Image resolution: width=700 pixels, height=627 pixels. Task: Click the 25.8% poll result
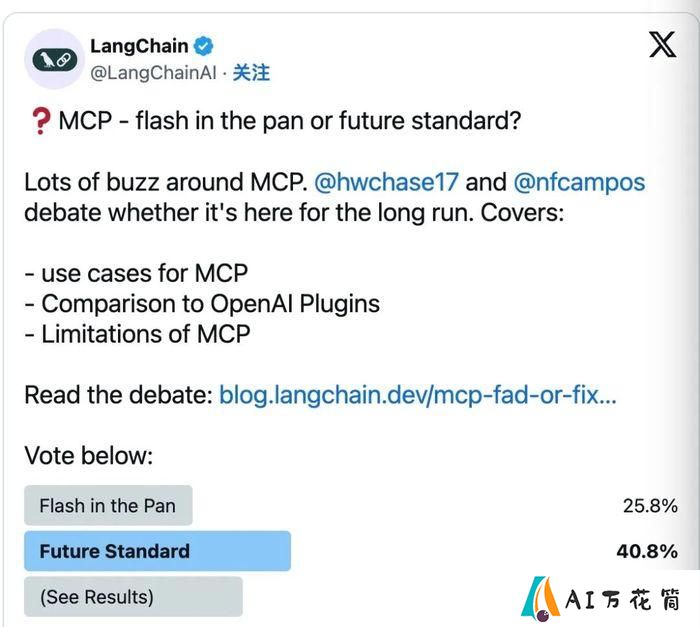[650, 506]
